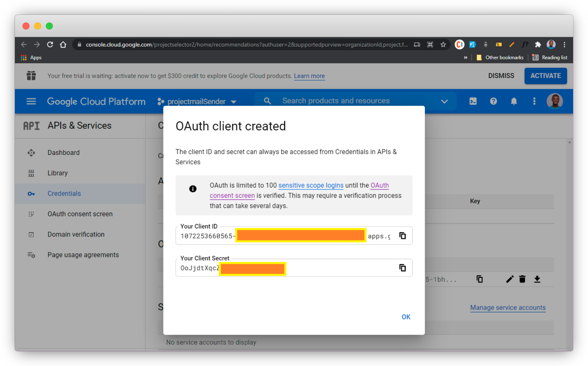The image size is (588, 366).
Task: Click the Your Client ID field
Action: click(294, 236)
